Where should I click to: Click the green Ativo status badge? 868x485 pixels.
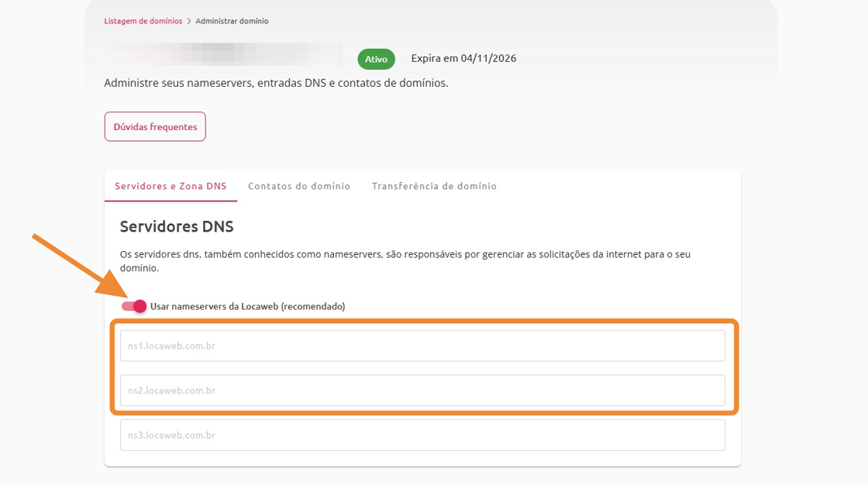point(376,59)
